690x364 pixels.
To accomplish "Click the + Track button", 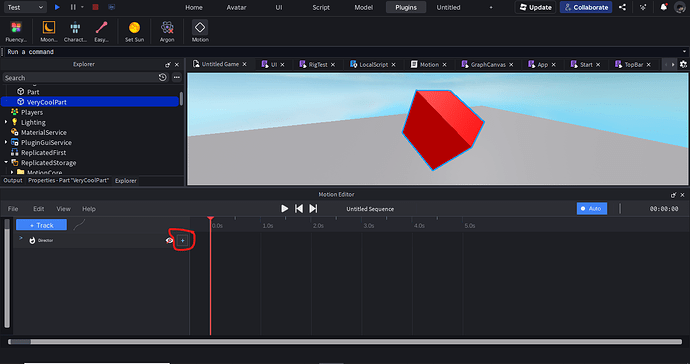I will pyautogui.click(x=41, y=225).
